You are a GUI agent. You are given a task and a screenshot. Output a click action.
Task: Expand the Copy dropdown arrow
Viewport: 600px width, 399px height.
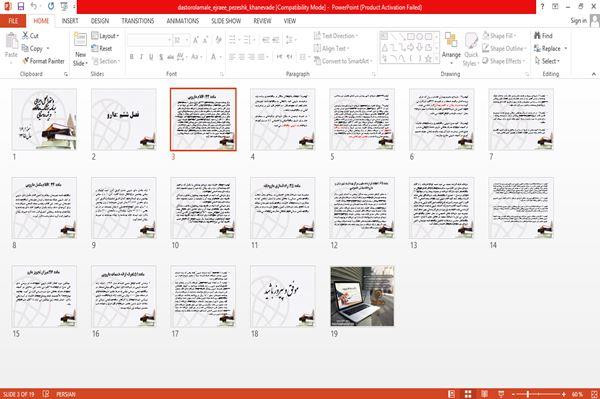point(48,49)
